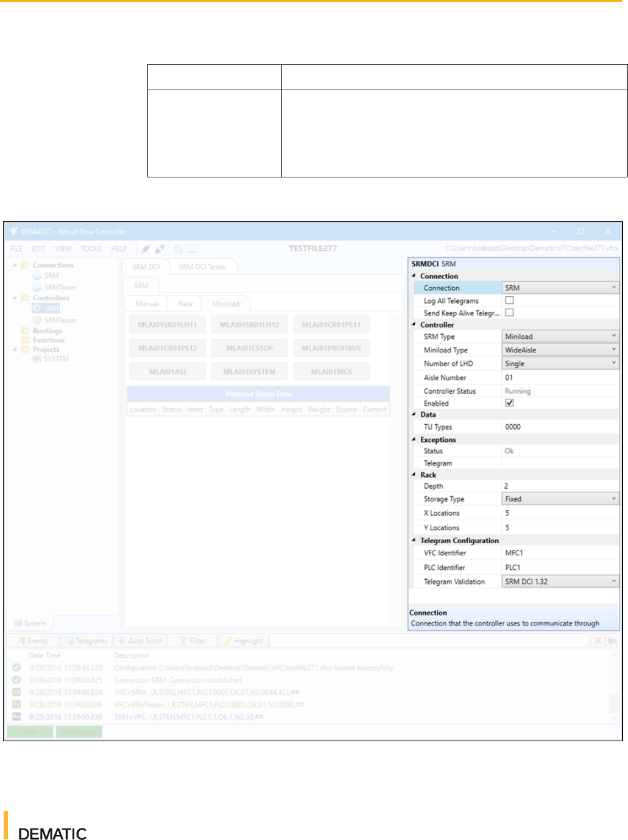The width and height of the screenshot is (628, 840).
Task: Click the Rx icon on SRM>VFC log row
Action: [x=16, y=717]
